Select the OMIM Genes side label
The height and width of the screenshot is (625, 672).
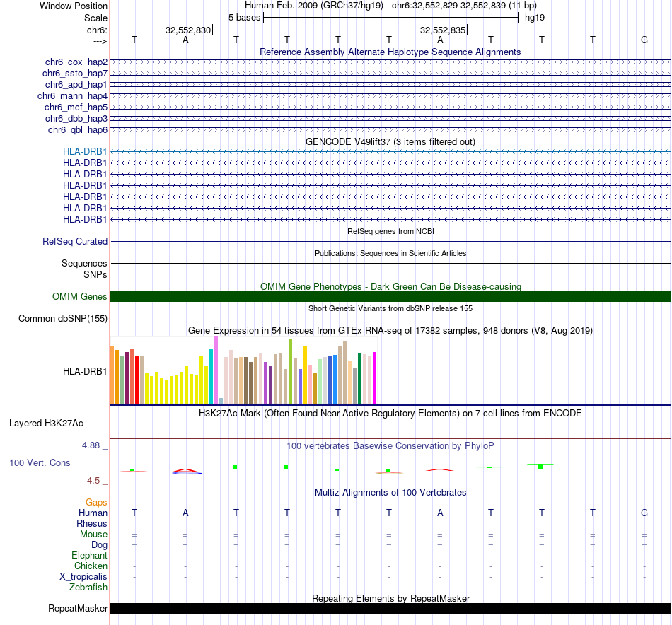tap(80, 296)
